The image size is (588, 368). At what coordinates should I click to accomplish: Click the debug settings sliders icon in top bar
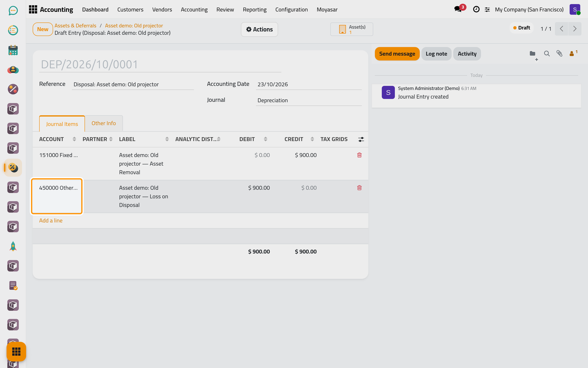(x=487, y=10)
